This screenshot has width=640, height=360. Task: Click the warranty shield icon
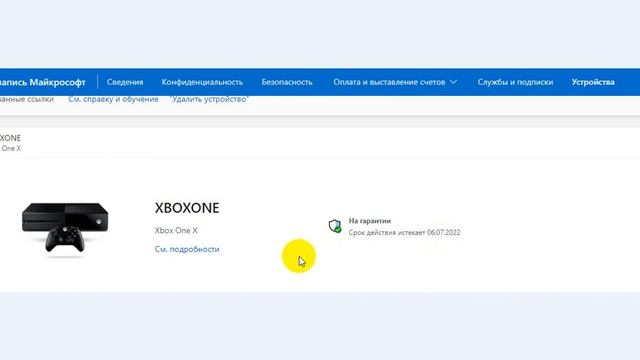tap(335, 226)
